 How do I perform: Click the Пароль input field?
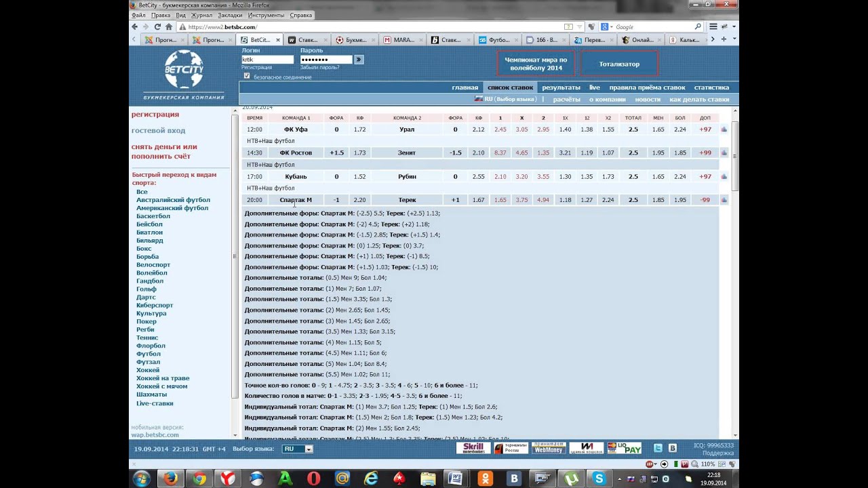coord(326,60)
